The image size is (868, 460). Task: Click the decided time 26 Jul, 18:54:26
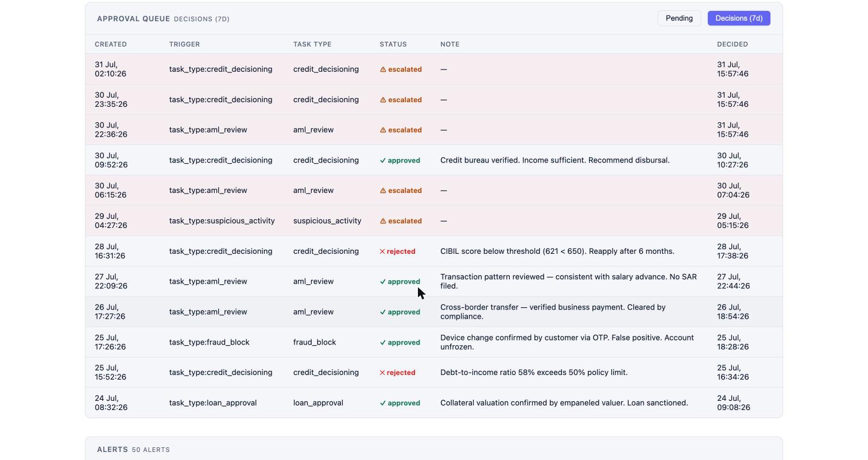733,312
